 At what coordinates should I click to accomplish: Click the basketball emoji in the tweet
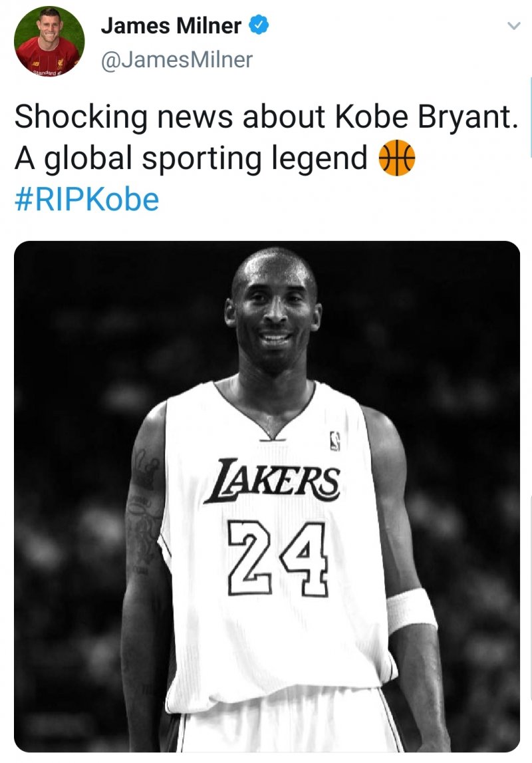[x=396, y=158]
